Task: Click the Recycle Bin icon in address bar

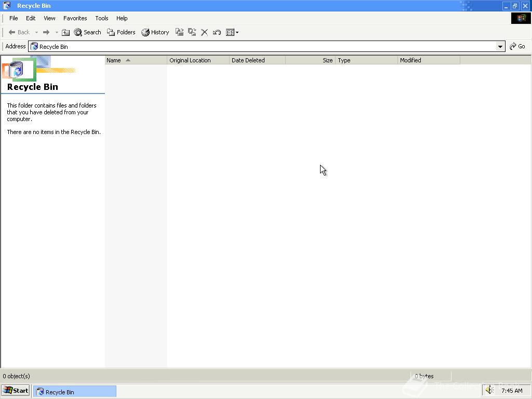Action: [x=34, y=46]
